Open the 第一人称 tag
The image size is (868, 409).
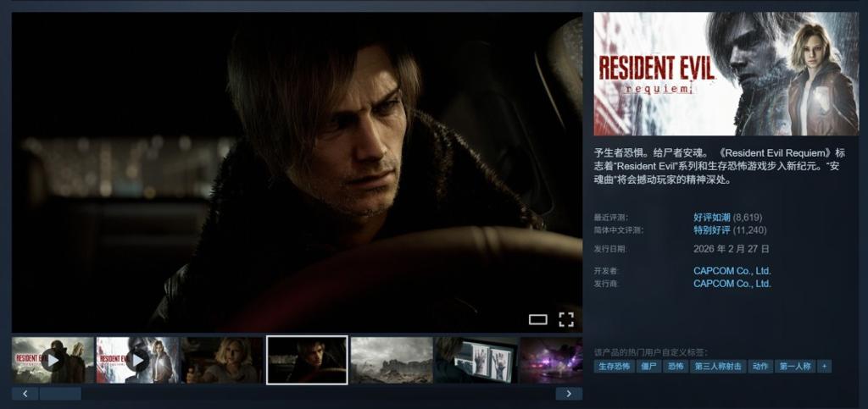[x=795, y=367]
